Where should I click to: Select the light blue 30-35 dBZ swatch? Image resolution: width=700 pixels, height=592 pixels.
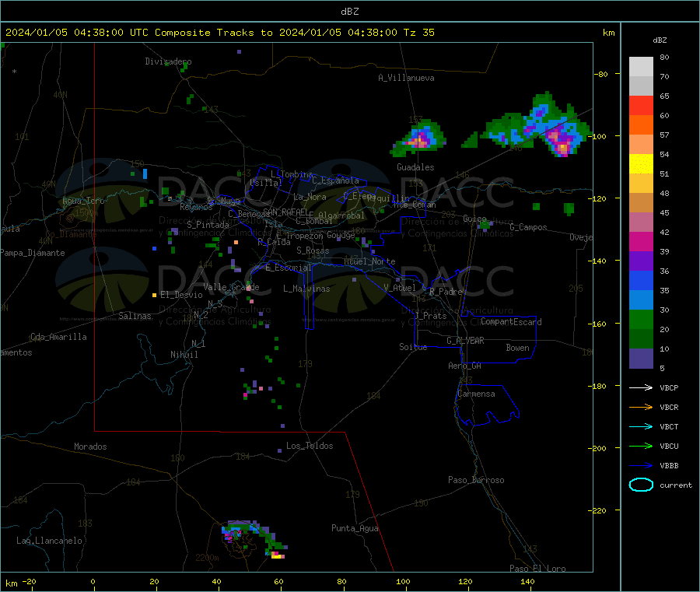(x=641, y=300)
